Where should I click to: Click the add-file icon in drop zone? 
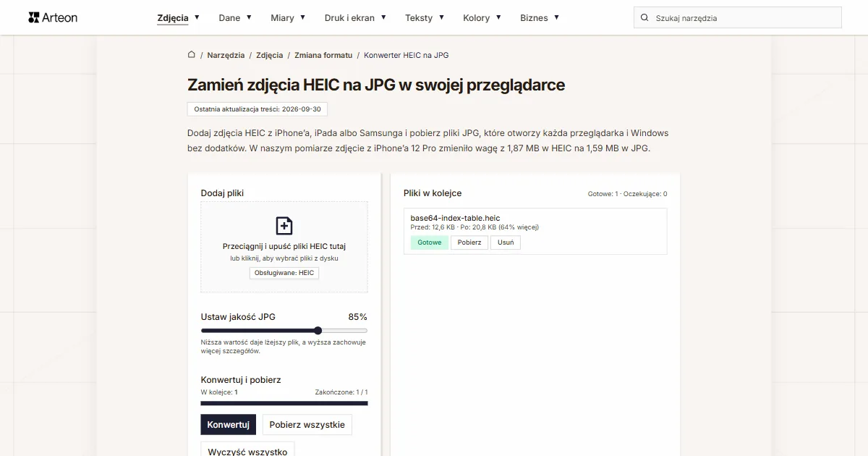pos(284,225)
